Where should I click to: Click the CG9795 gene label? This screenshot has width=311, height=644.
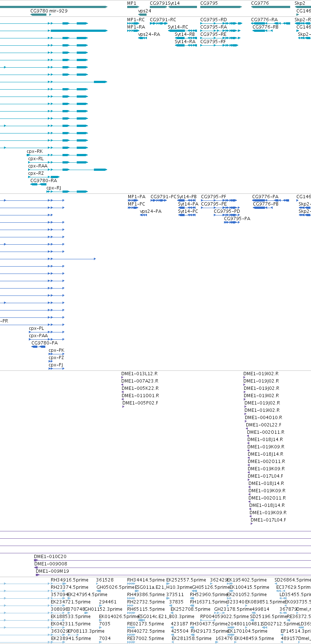pos(209,3)
